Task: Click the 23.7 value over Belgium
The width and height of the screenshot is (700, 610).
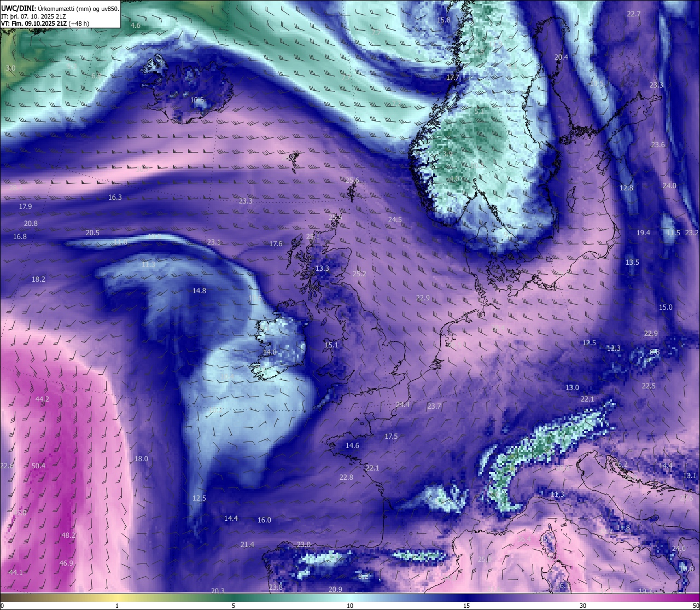Action: click(434, 406)
